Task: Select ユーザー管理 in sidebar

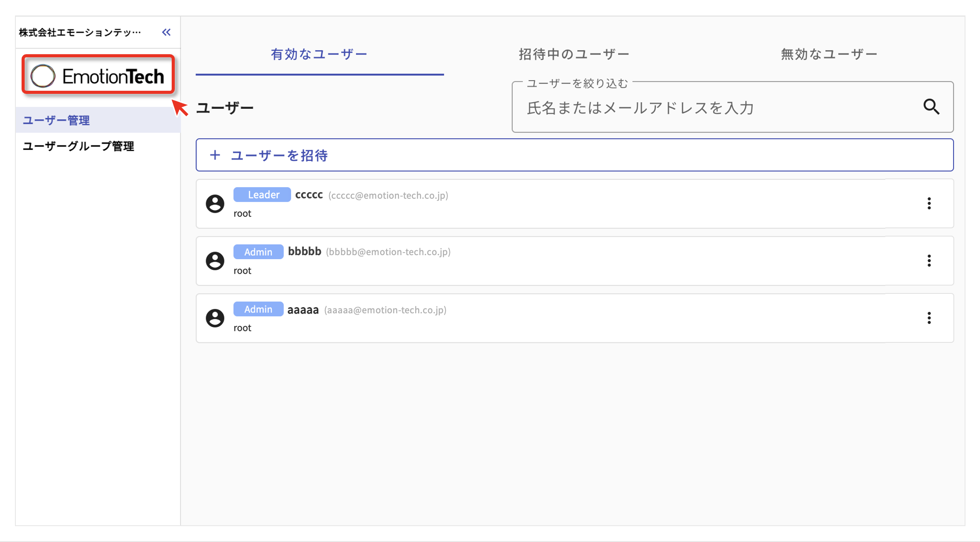Action: click(56, 120)
